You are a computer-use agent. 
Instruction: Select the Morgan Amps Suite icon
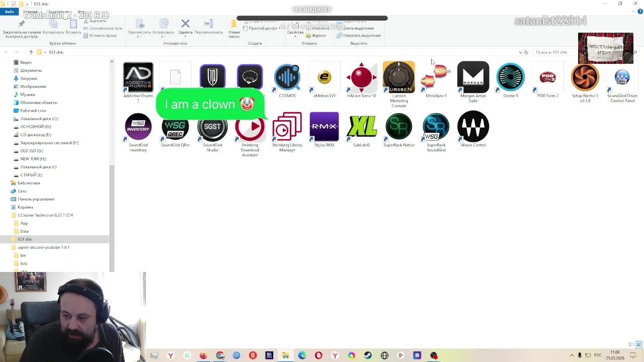pyautogui.click(x=473, y=77)
